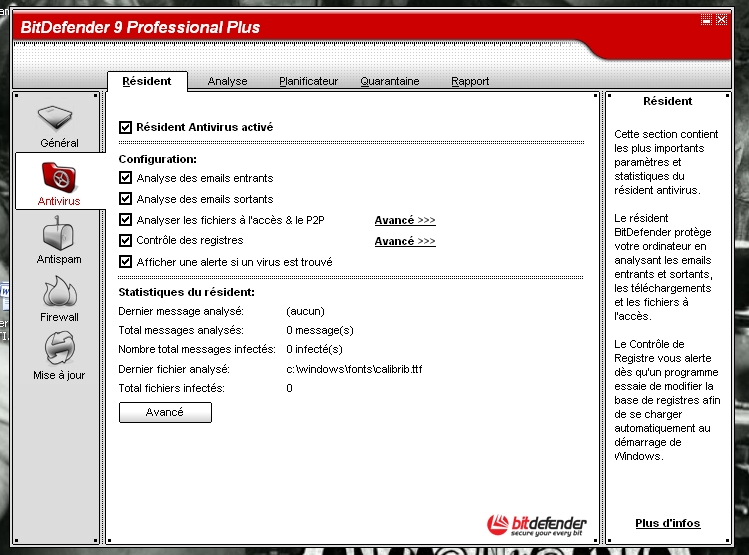Toggle Afficher une alerte si un virus est trouvé
This screenshot has height=555, width=749.
pos(125,262)
